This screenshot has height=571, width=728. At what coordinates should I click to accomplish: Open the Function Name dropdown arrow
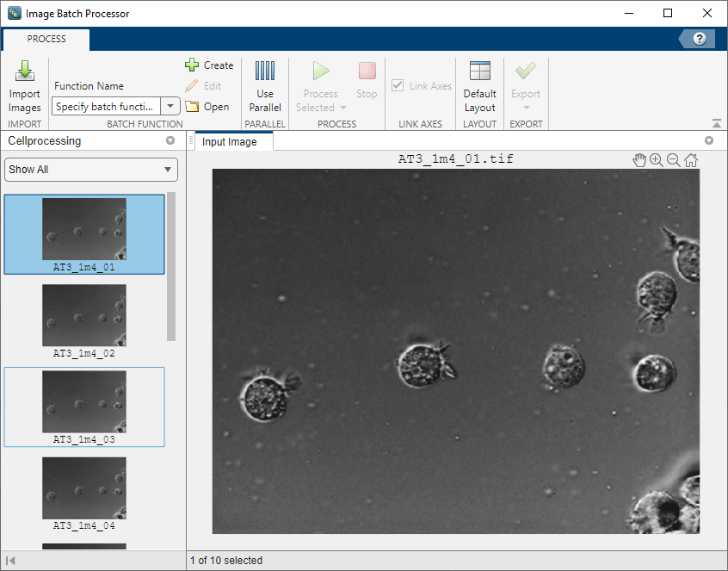click(170, 106)
